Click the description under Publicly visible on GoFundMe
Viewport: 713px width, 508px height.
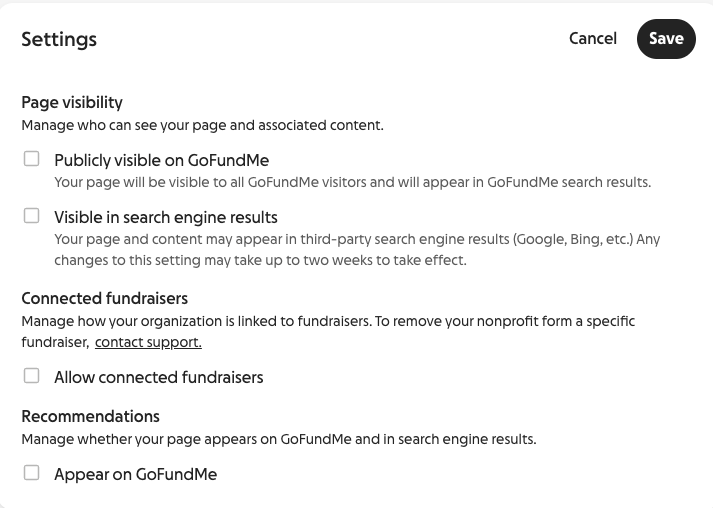(x=352, y=183)
